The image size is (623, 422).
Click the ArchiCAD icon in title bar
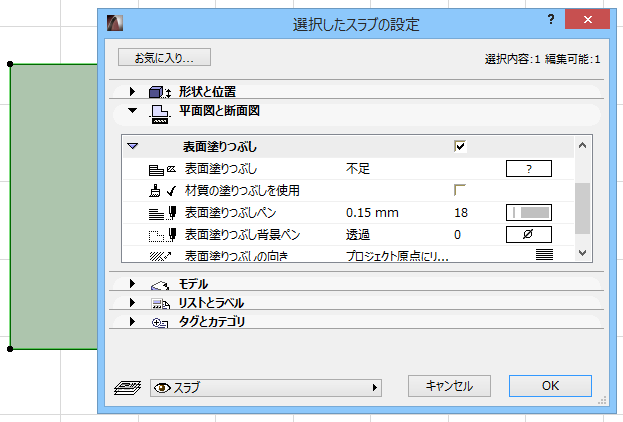(117, 23)
